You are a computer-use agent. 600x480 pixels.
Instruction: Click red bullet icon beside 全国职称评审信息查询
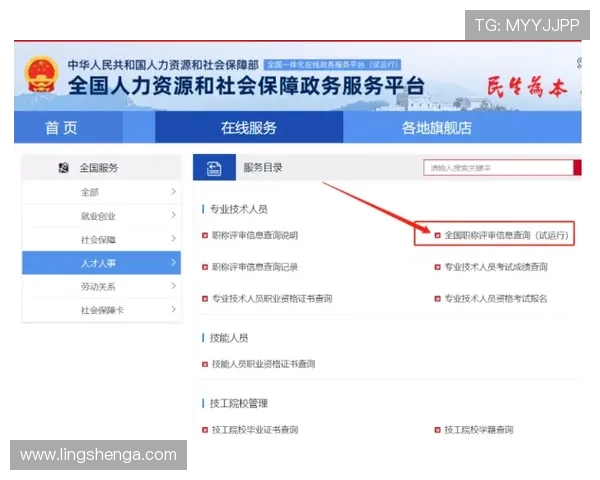pyautogui.click(x=437, y=235)
